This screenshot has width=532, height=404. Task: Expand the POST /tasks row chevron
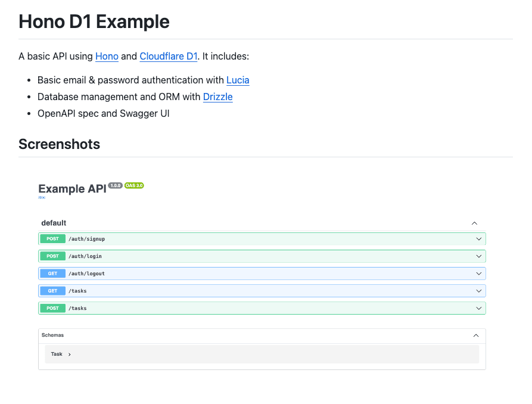478,308
